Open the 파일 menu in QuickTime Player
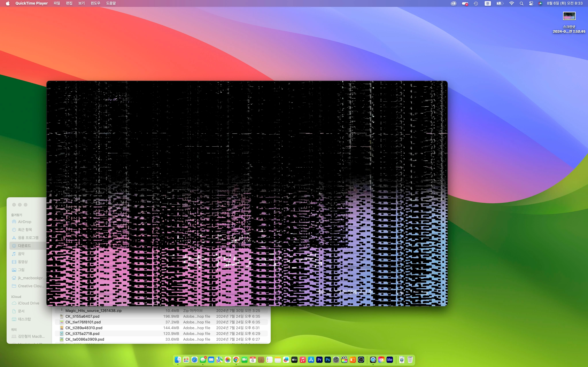 point(57,3)
